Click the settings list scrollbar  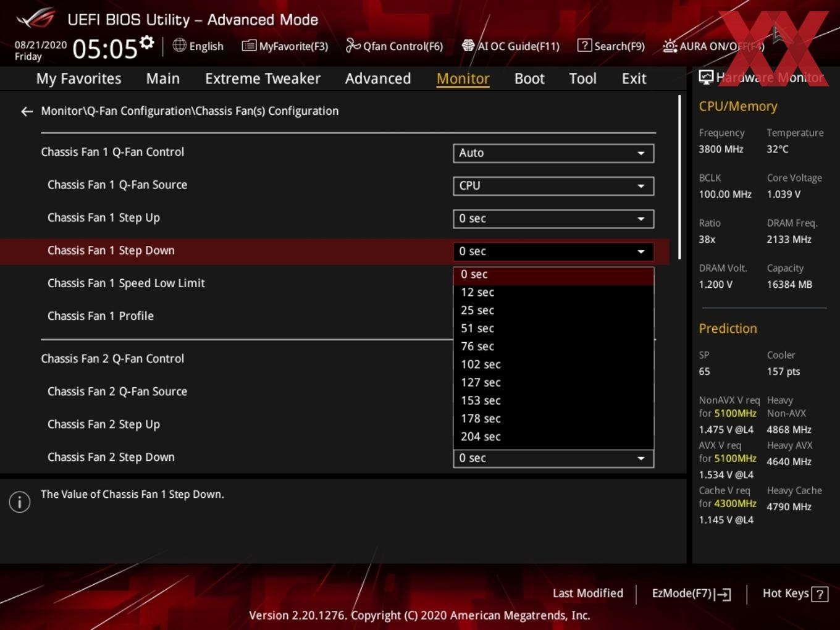click(x=680, y=177)
